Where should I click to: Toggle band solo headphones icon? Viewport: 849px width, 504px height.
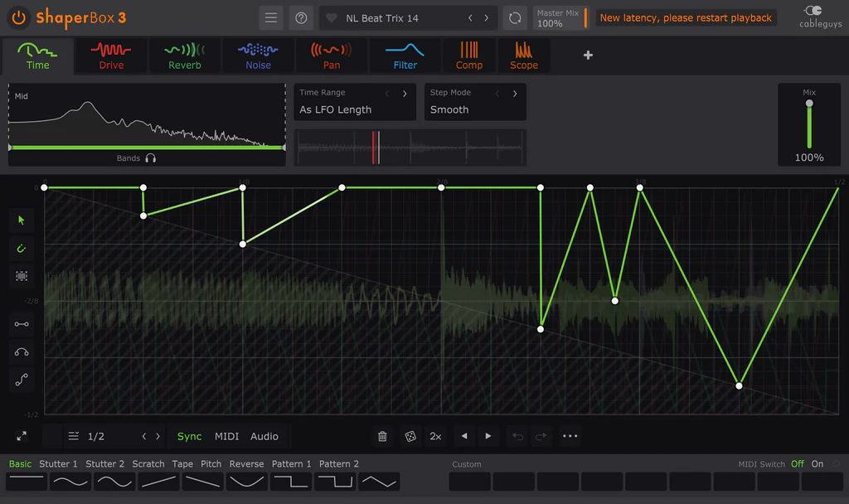151,158
